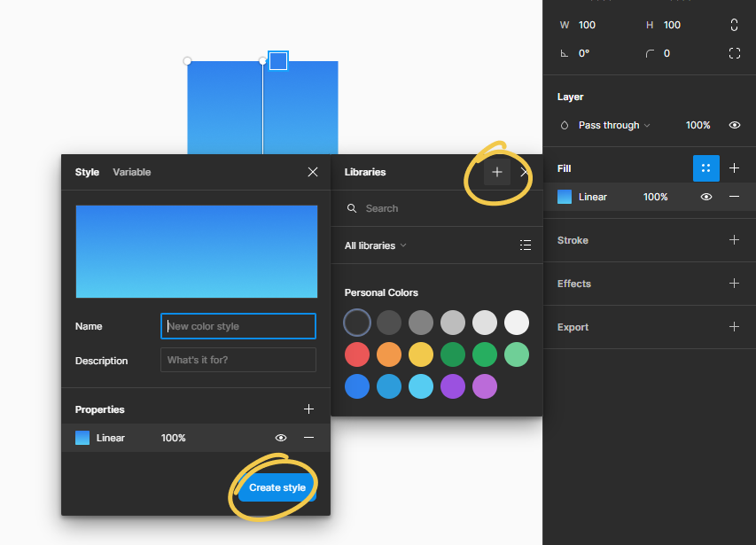This screenshot has width=756, height=545.
Task: Click the circled plus to add a library
Action: tap(496, 172)
